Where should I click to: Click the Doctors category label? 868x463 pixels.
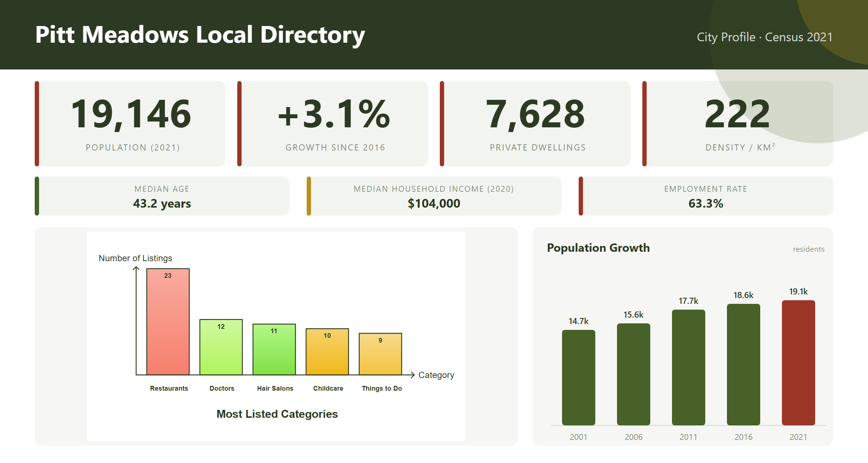[222, 388]
